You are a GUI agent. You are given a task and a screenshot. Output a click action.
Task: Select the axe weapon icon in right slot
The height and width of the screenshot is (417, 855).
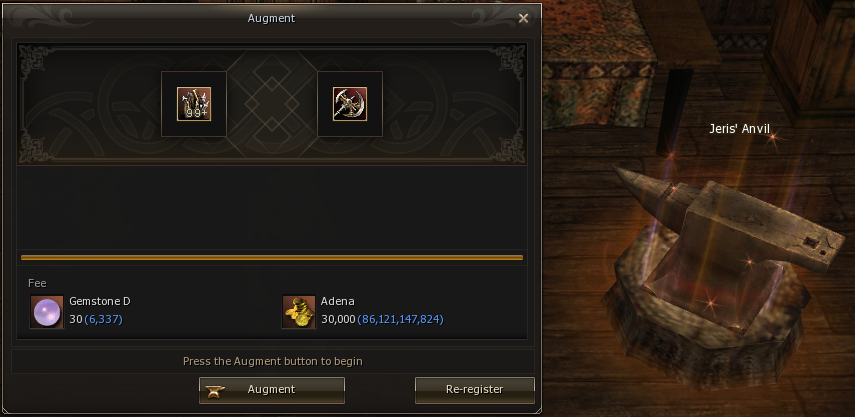[x=350, y=104]
